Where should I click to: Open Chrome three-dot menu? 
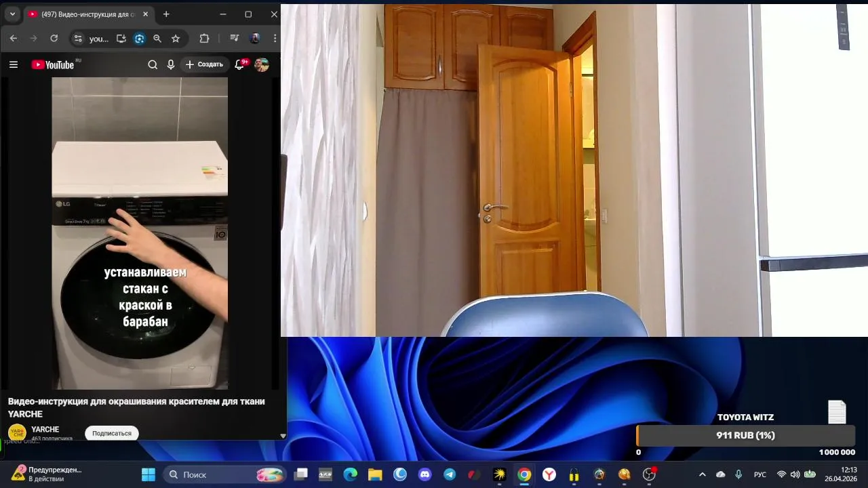coord(275,39)
